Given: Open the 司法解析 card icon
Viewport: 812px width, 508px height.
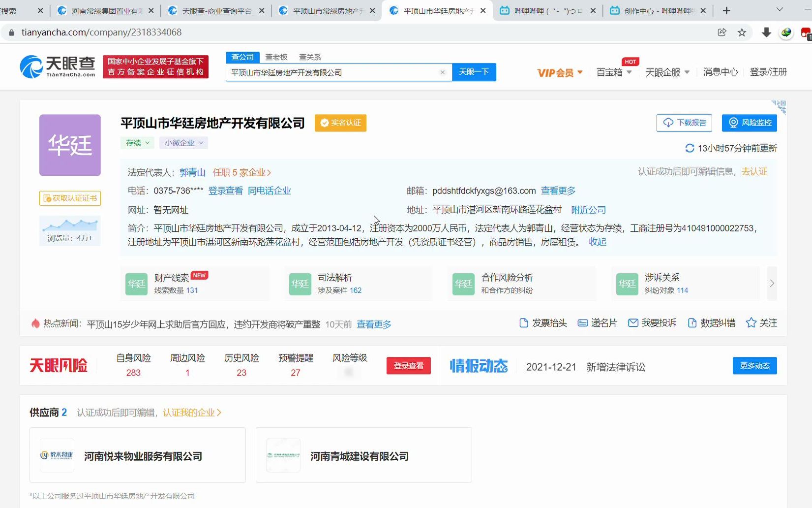Looking at the screenshot, I should pos(300,284).
